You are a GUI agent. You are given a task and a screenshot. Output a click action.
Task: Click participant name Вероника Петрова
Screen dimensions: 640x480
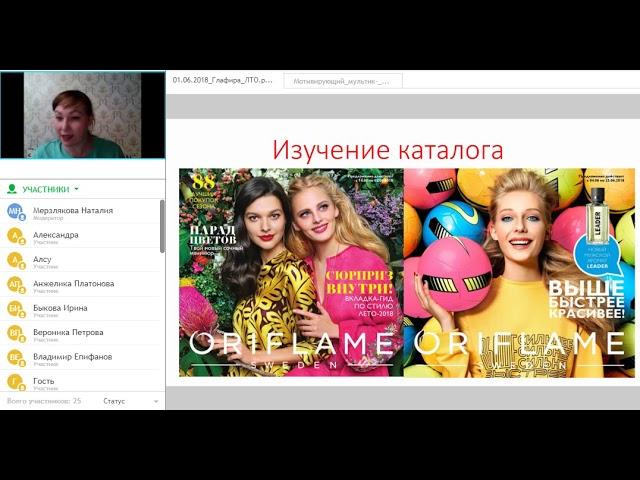coord(68,332)
